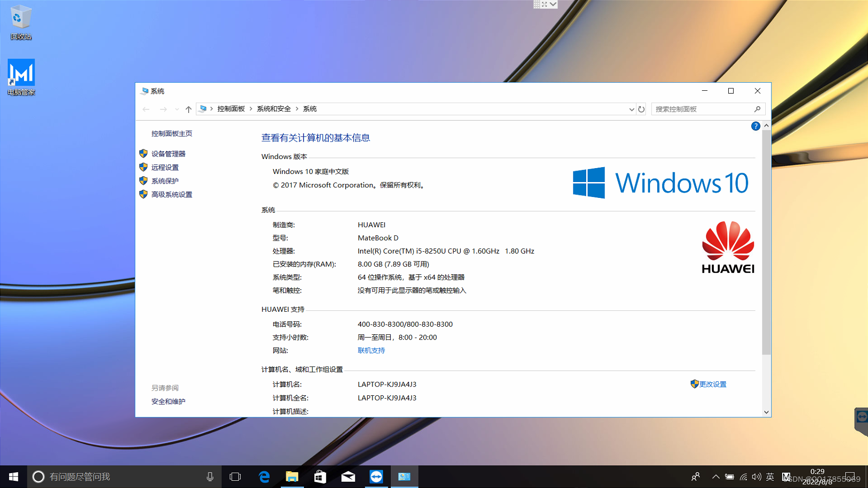Open 远程设置 link

click(x=165, y=167)
